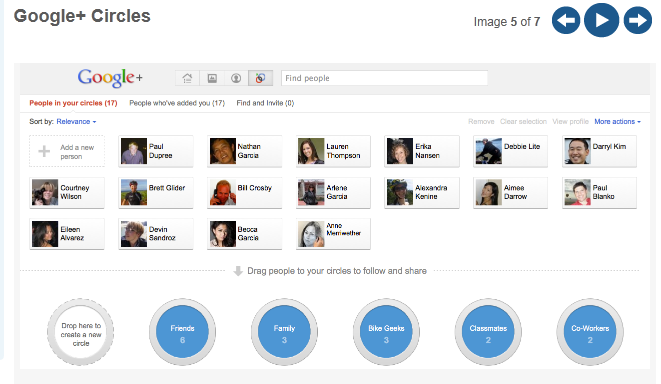Select Nathan Garcia's photo thumbnail
This screenshot has width=661, height=384.
tap(223, 151)
